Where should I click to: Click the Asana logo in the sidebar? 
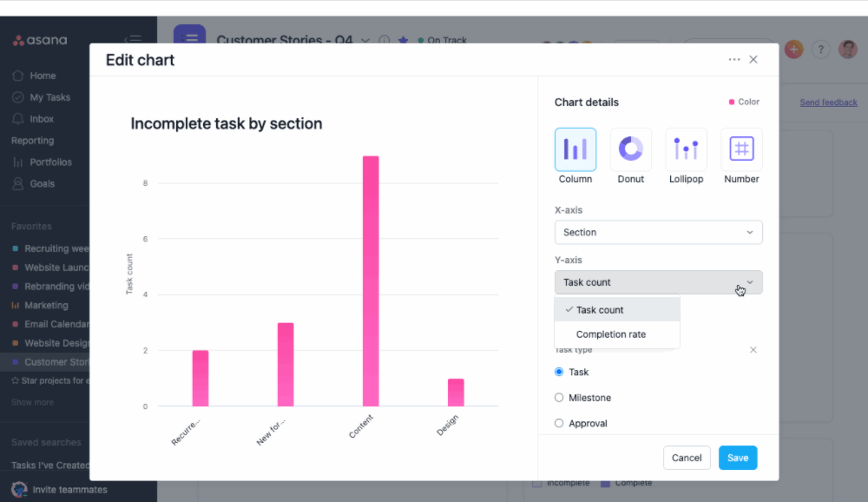coord(40,40)
